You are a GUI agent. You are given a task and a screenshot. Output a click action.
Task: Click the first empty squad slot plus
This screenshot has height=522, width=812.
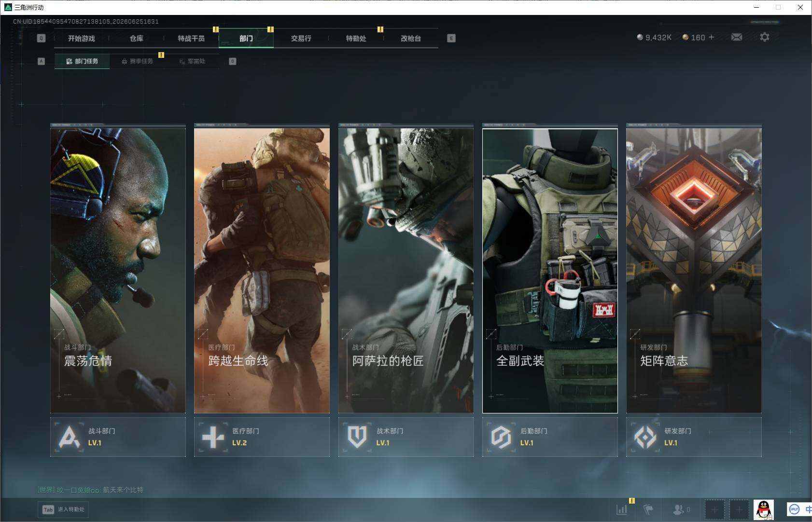[714, 509]
